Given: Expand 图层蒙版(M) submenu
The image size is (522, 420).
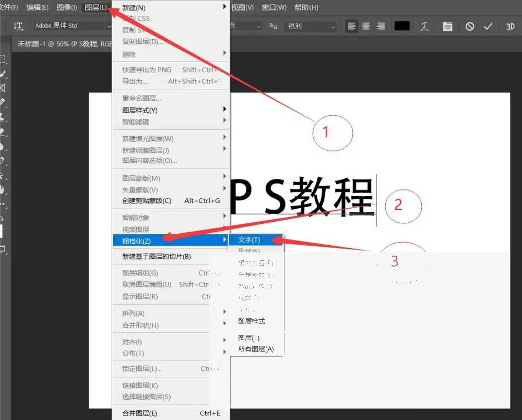Looking at the screenshot, I should pos(171,178).
